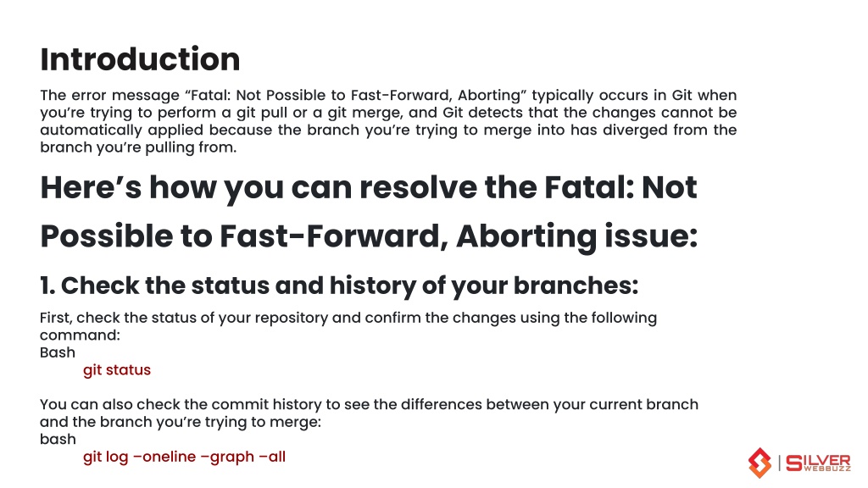The height and width of the screenshot is (488, 868).
Task: Click the text 'and the branch you're trying to merge:'
Action: click(181, 422)
